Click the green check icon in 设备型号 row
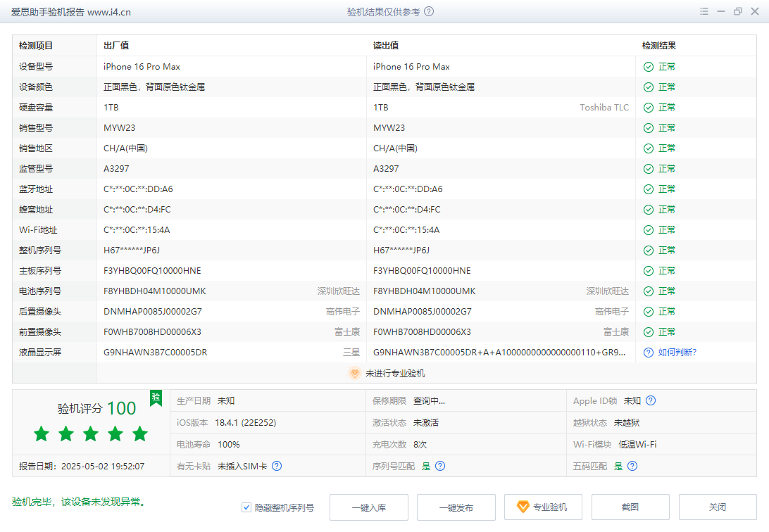 [x=649, y=67]
